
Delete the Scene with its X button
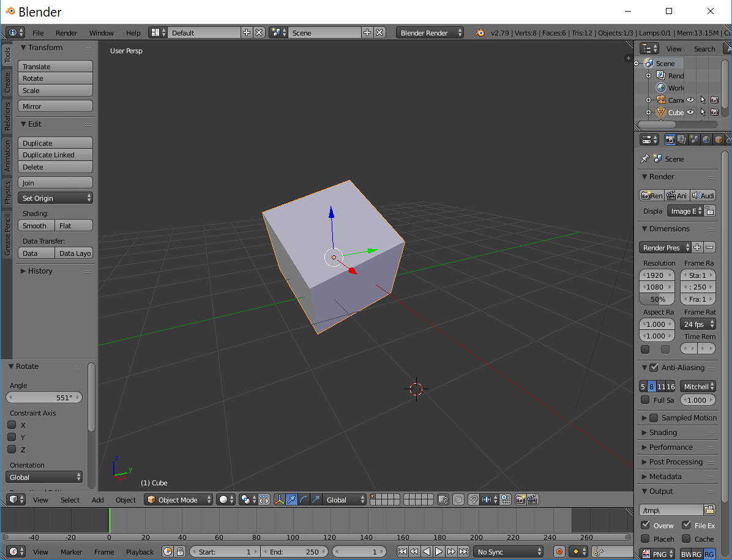(379, 32)
